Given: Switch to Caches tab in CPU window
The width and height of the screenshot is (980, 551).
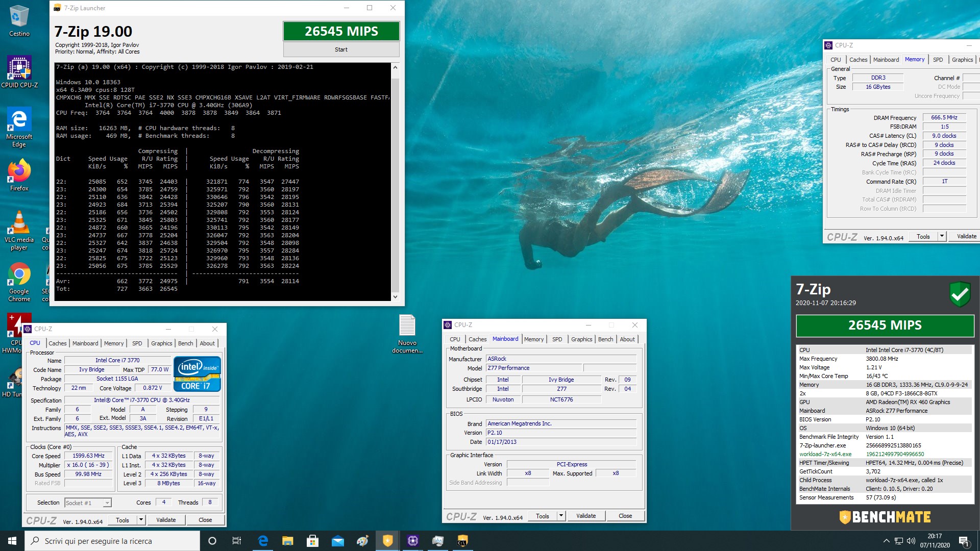Looking at the screenshot, I should pos(57,343).
